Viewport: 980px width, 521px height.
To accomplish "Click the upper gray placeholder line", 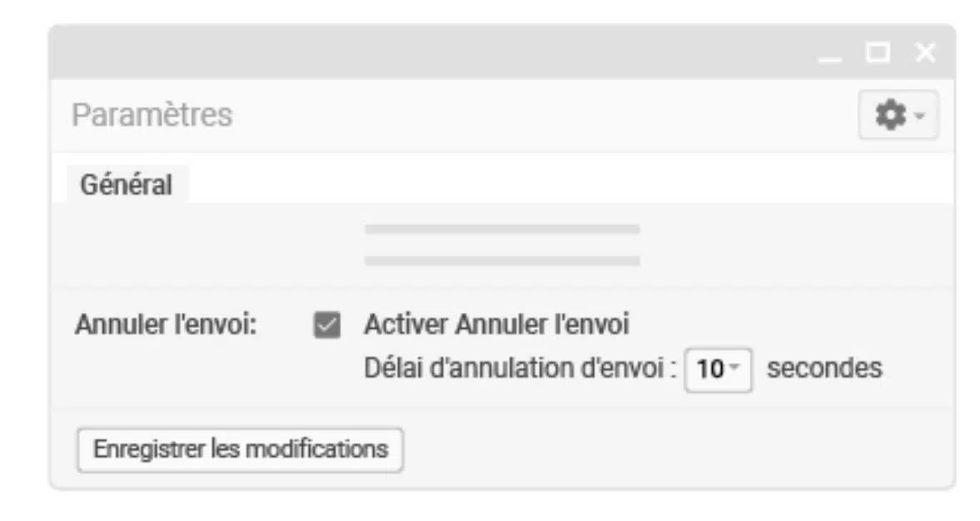I will (x=503, y=229).
